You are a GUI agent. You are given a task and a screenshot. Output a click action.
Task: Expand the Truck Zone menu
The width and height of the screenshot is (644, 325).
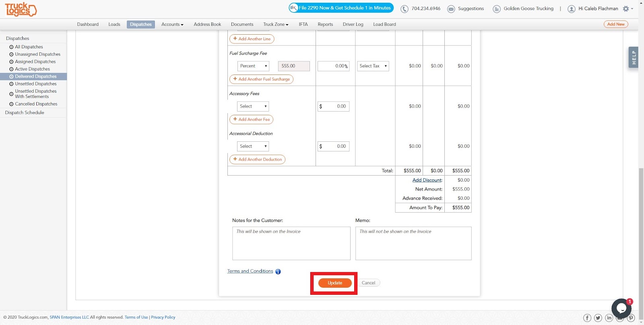pyautogui.click(x=276, y=24)
